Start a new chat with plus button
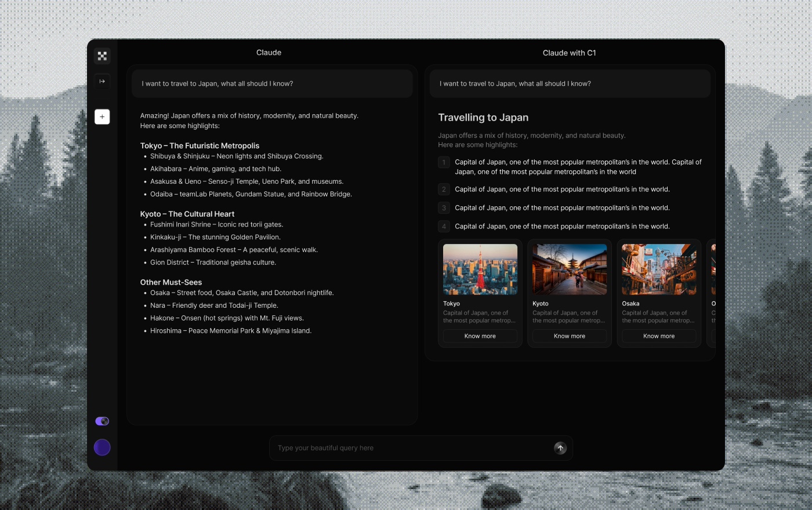 click(102, 116)
